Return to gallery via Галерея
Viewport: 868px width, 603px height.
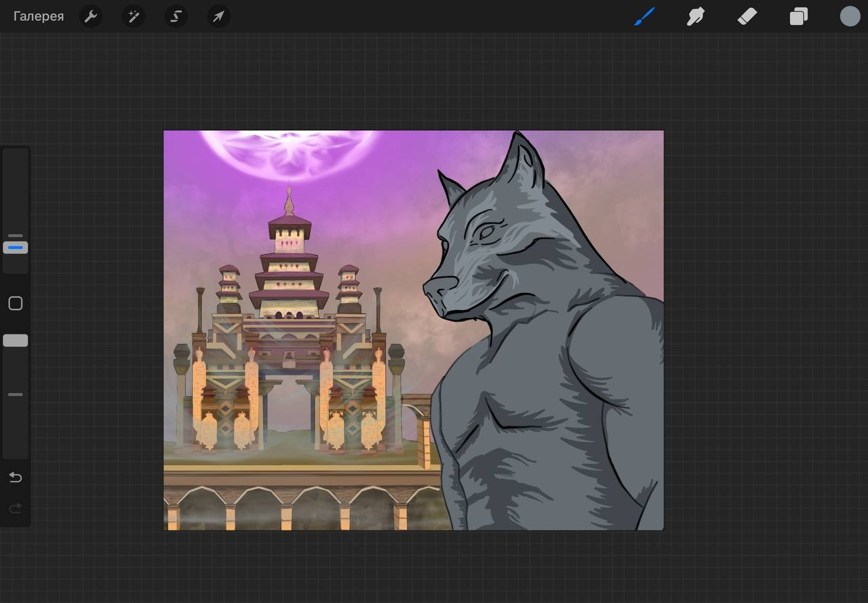[x=39, y=16]
